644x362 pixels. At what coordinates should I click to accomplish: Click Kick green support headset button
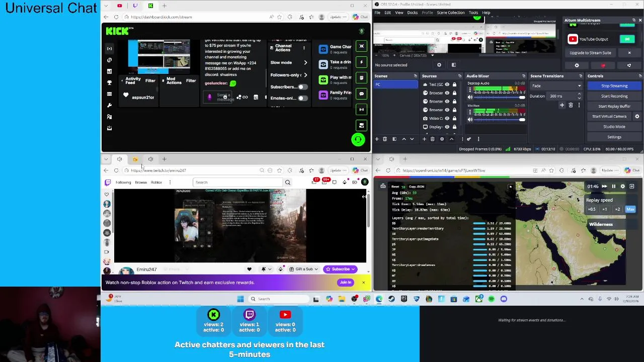[x=358, y=139]
